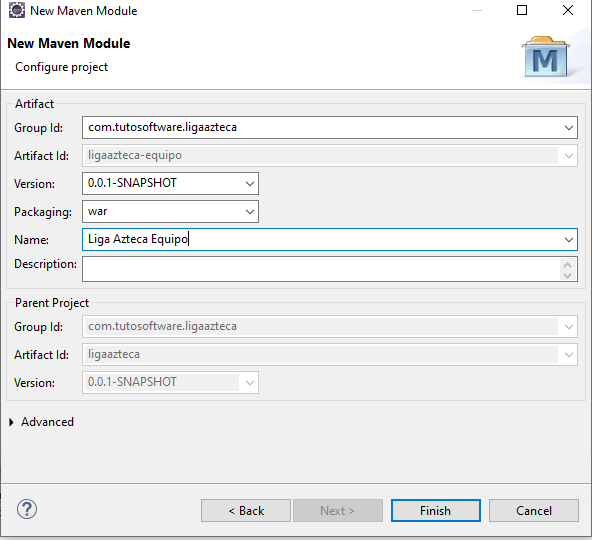The height and width of the screenshot is (540, 592).
Task: Open Parent Project Group Id dropdown arrow
Action: (569, 327)
